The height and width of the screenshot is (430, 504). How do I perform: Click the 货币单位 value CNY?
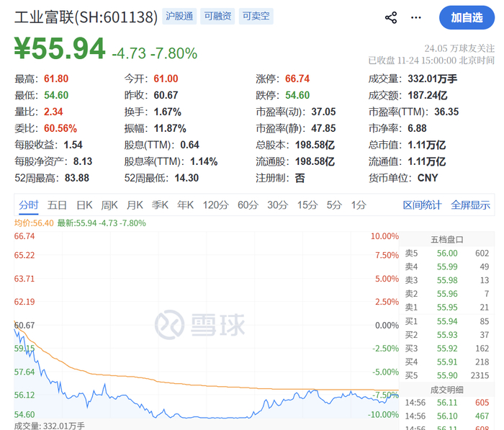(x=428, y=178)
